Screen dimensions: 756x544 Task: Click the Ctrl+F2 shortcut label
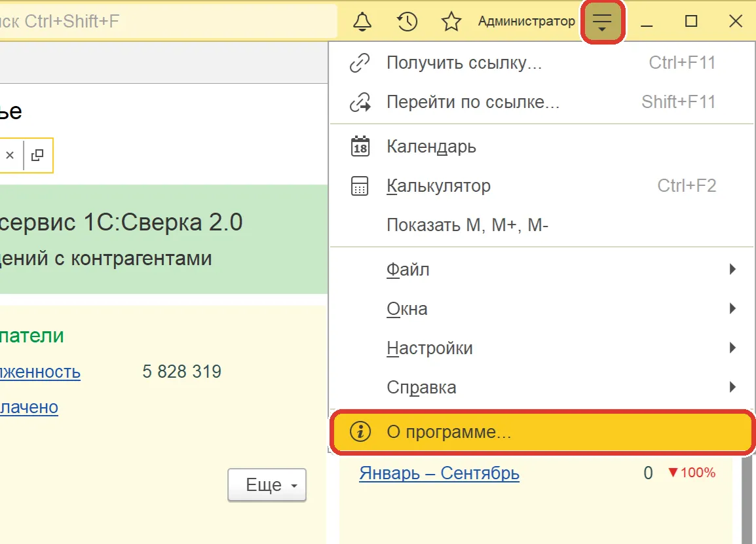click(x=687, y=185)
